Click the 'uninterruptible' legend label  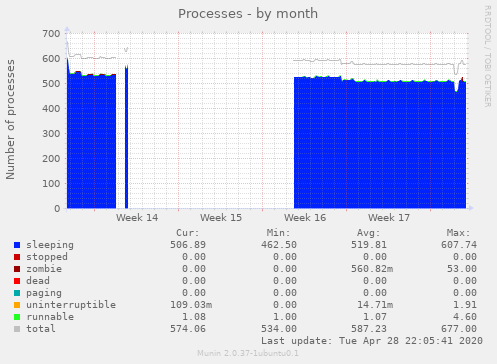click(71, 305)
